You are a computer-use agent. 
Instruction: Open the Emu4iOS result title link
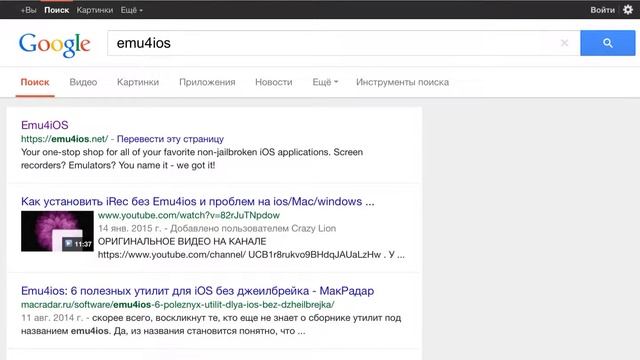tap(45, 125)
